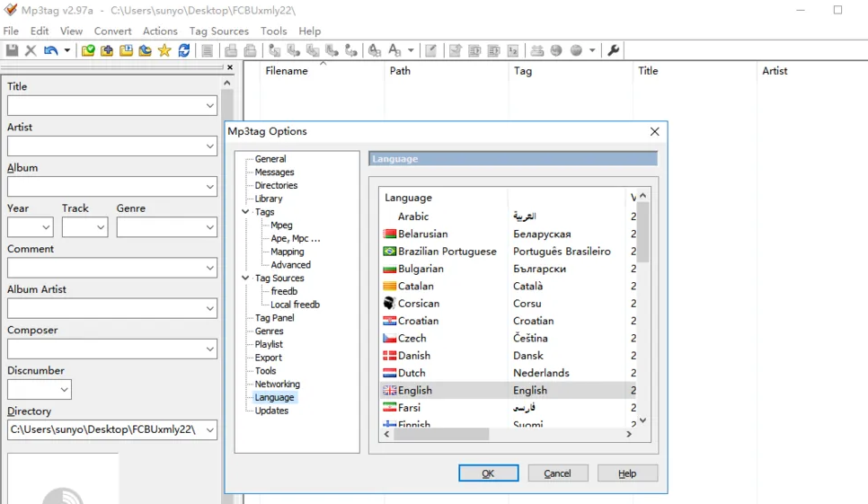Click the Remove tag X icon

[x=31, y=50]
